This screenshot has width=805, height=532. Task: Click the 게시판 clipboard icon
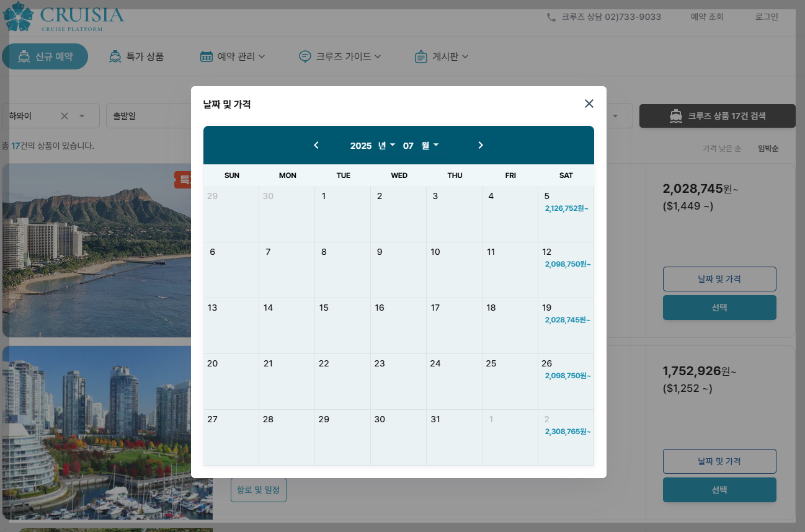coord(421,56)
